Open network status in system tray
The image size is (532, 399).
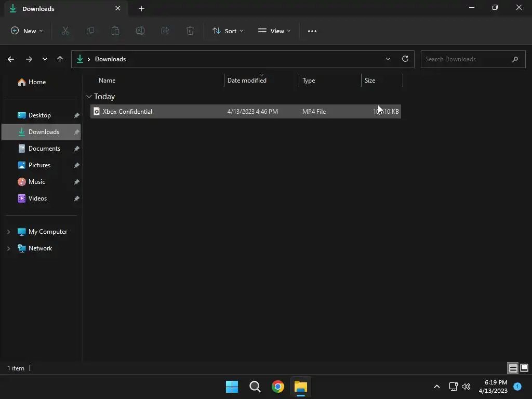[453, 387]
